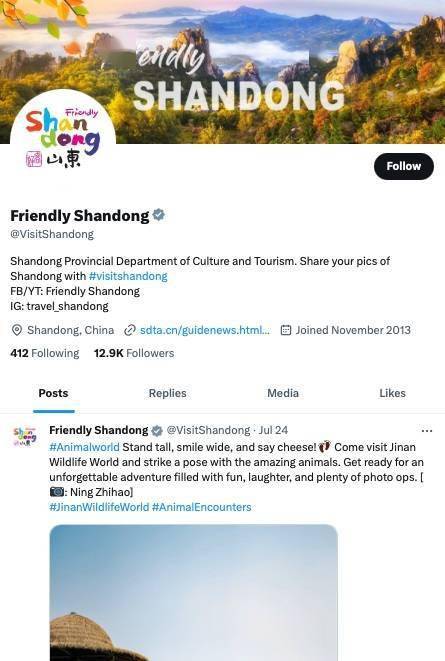This screenshot has height=661, width=445.
Task: Open the three-dot more menu on the post
Action: tap(426, 431)
